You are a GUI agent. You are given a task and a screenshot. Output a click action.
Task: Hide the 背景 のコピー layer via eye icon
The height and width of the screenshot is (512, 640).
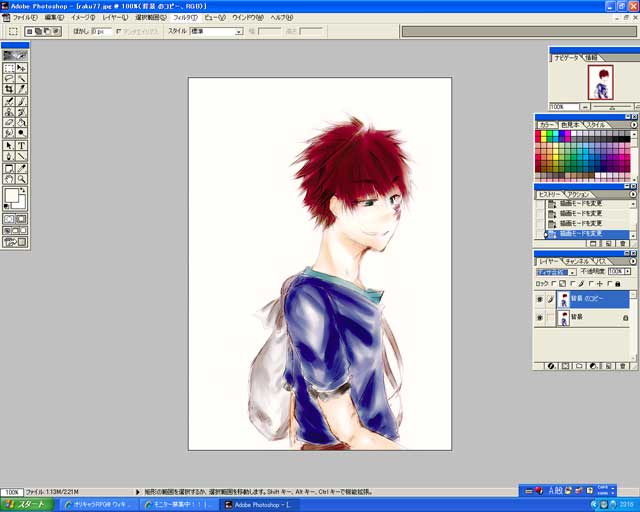pos(540,299)
